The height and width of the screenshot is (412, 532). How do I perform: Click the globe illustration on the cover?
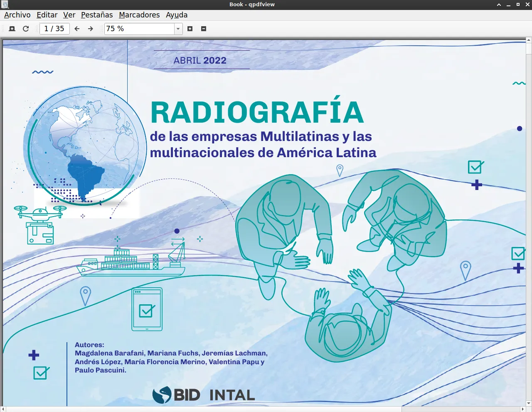click(x=85, y=146)
